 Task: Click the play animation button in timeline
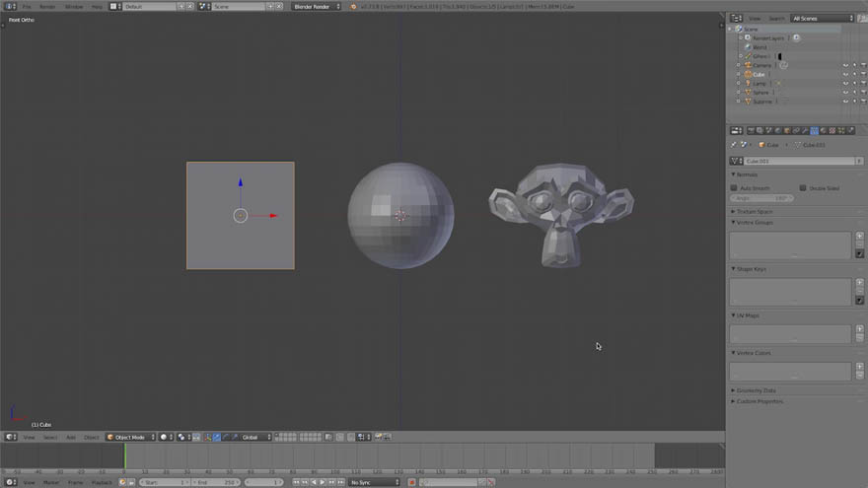pos(323,482)
